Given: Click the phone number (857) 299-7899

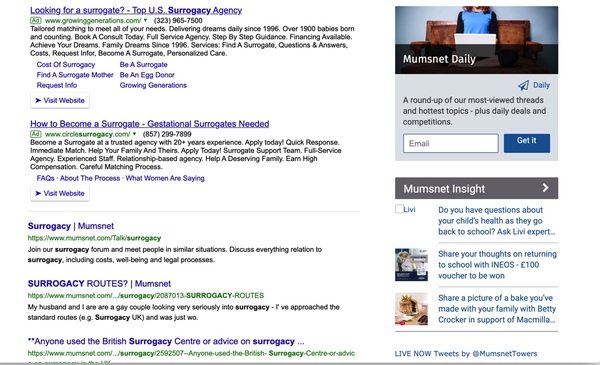Looking at the screenshot, I should [167, 134].
